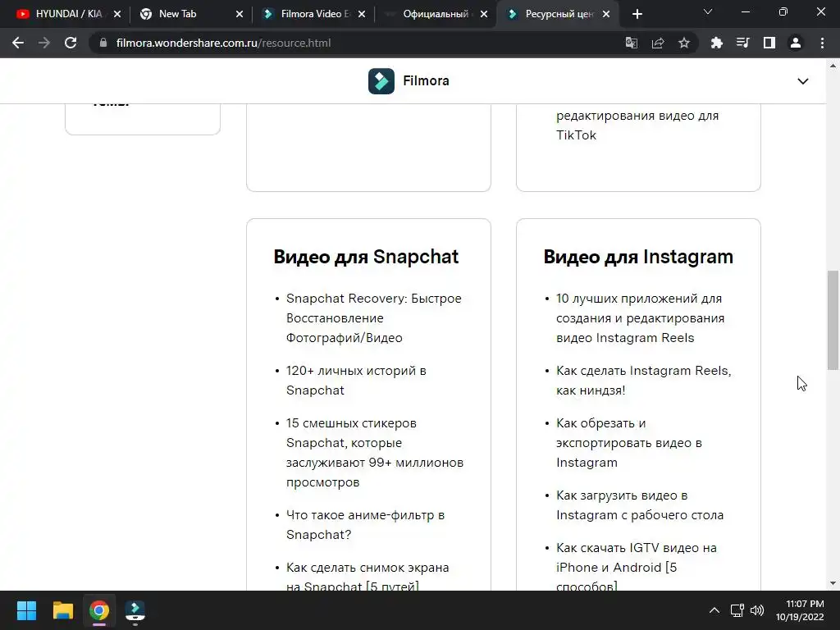Open Google Translate icon in address bar
840x630 pixels.
coord(632,43)
